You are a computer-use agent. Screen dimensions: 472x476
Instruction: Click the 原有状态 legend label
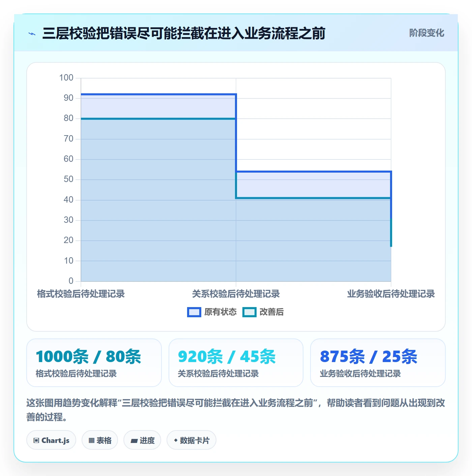pyautogui.click(x=220, y=312)
